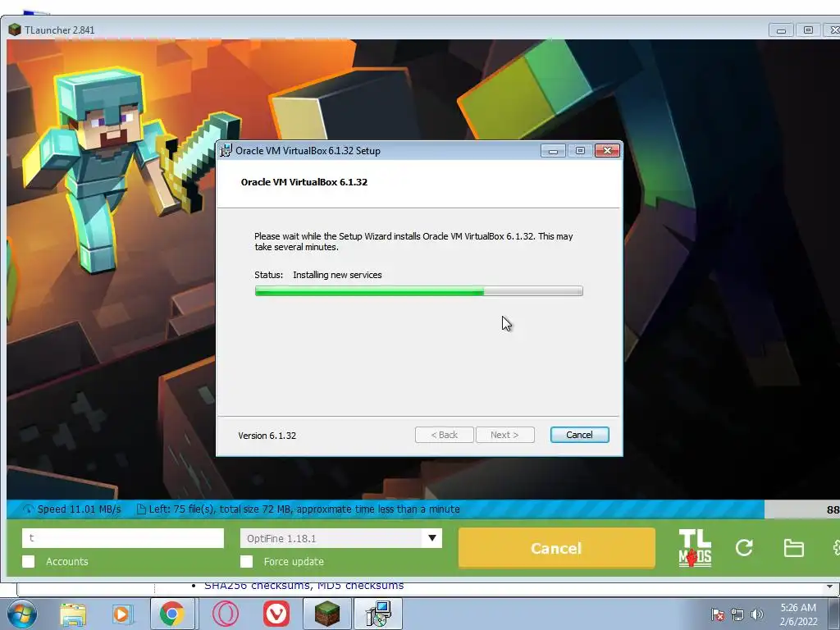This screenshot has height=630, width=840.
Task: Close the VirtualBox Setup dialog
Action: [x=608, y=151]
